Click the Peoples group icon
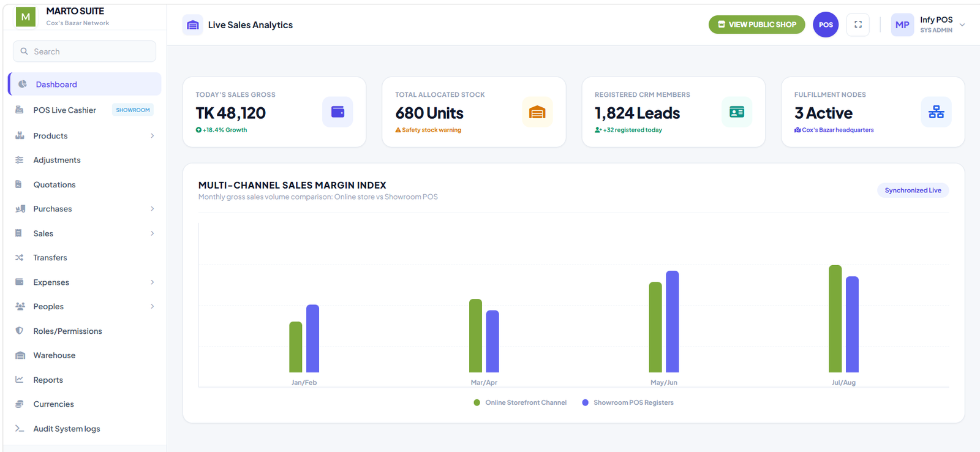This screenshot has height=452, width=980. coord(20,306)
